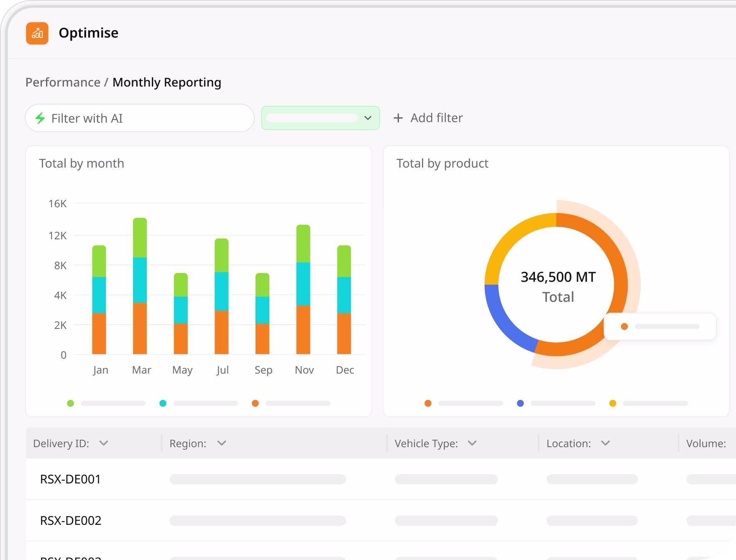Viewport: 736px width, 560px height.
Task: Click the blue legend dot under donut chart
Action: point(520,403)
